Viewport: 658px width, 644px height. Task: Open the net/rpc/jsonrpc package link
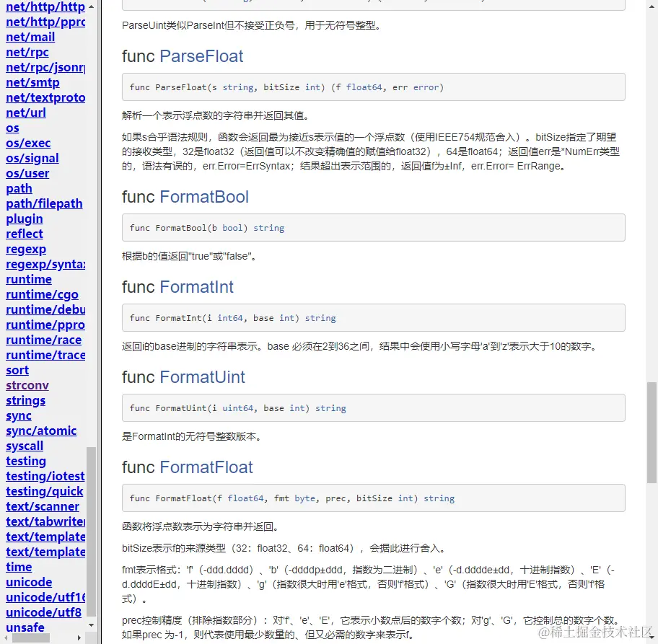(x=45, y=68)
